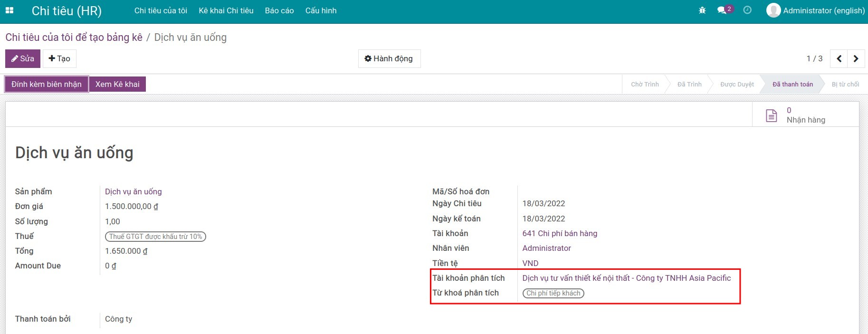Viewport: 868px width, 334px height.
Task: Open Chi tiêu của tôi menu
Action: (x=161, y=10)
